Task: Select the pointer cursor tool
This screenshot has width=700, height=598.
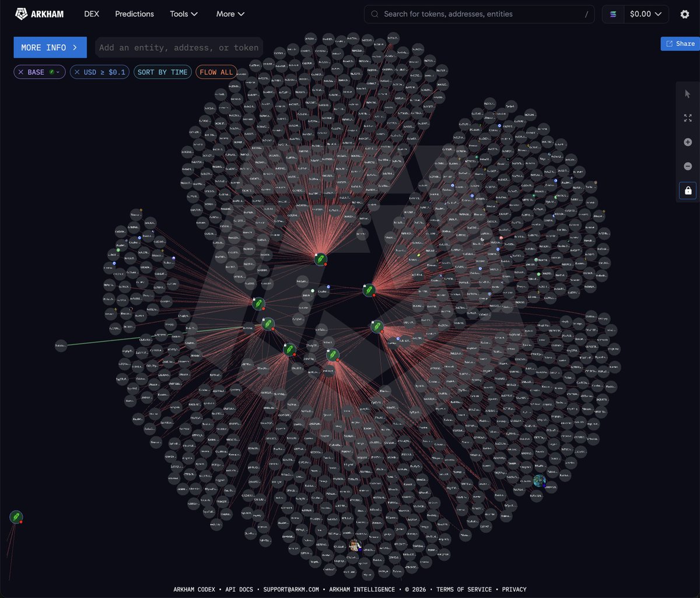Action: [x=688, y=94]
